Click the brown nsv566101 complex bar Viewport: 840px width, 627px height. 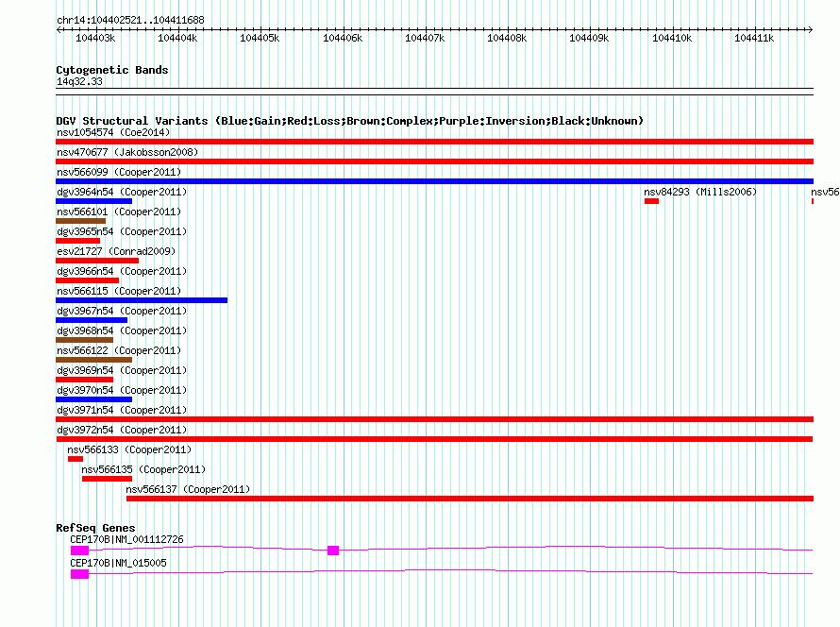tap(80, 221)
